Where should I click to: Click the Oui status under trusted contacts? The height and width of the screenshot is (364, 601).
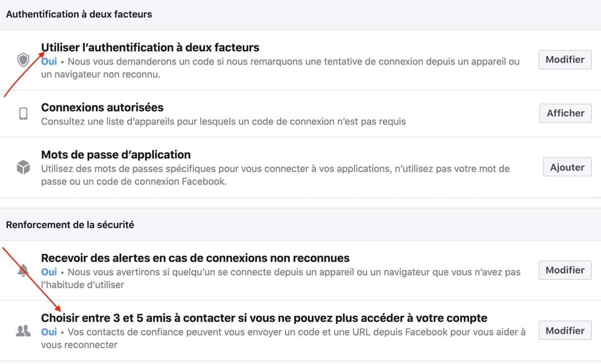click(49, 332)
